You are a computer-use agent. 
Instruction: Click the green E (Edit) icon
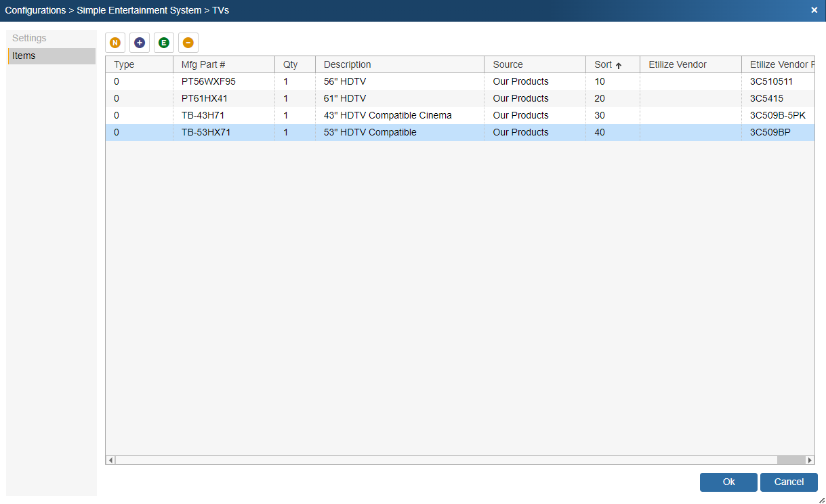click(164, 43)
